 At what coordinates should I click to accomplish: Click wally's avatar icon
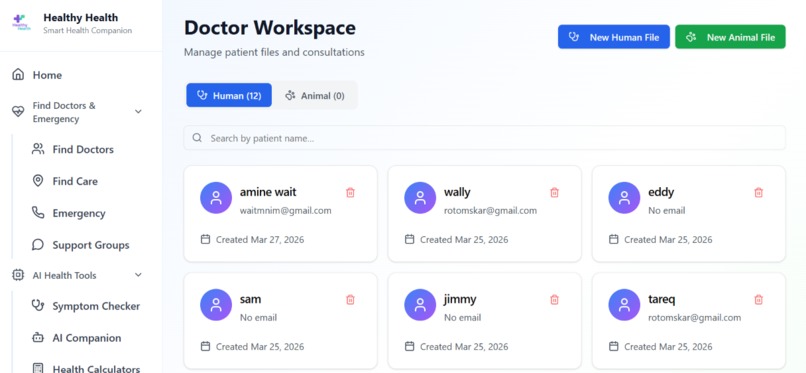[x=420, y=198]
